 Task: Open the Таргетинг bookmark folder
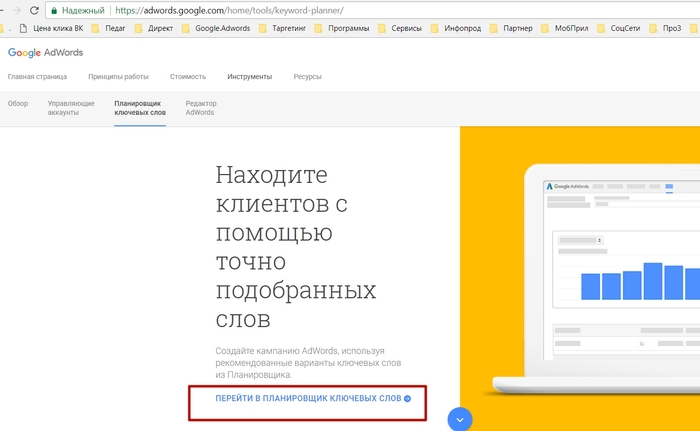pos(283,28)
